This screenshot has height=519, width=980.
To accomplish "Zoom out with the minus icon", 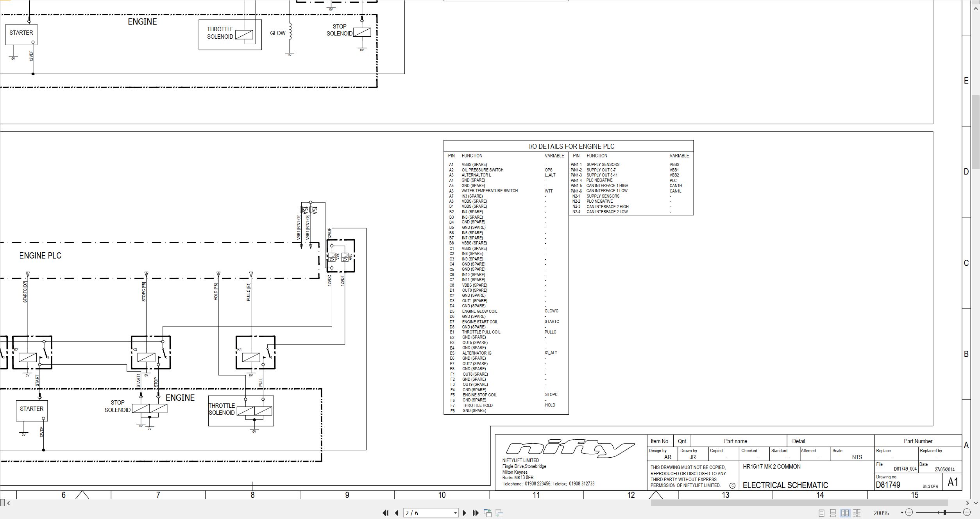I will [909, 512].
